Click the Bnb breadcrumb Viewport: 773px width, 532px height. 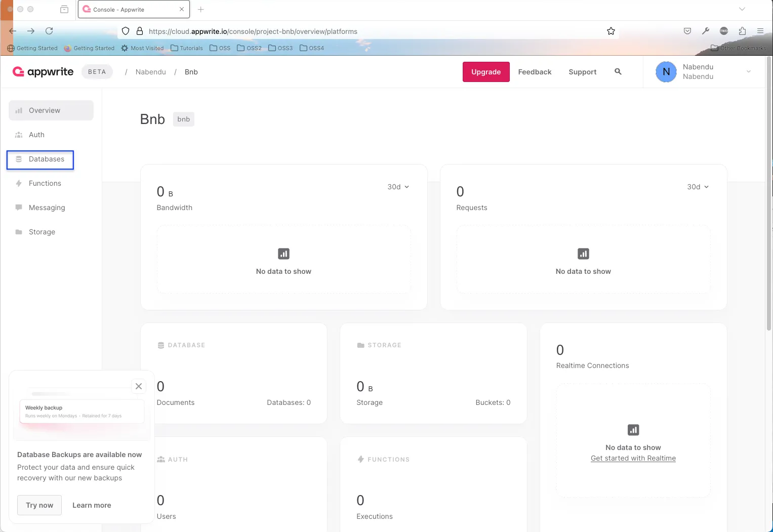pos(191,72)
